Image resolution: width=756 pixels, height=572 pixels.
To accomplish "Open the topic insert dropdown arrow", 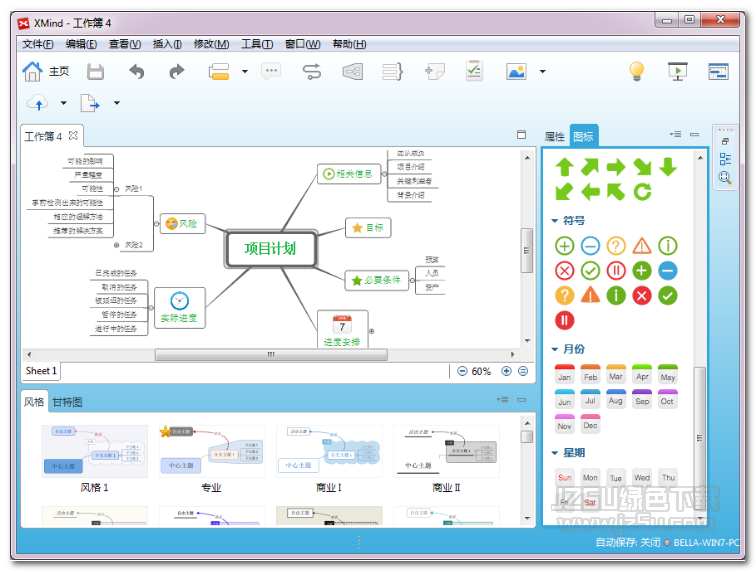I will 245,72.
